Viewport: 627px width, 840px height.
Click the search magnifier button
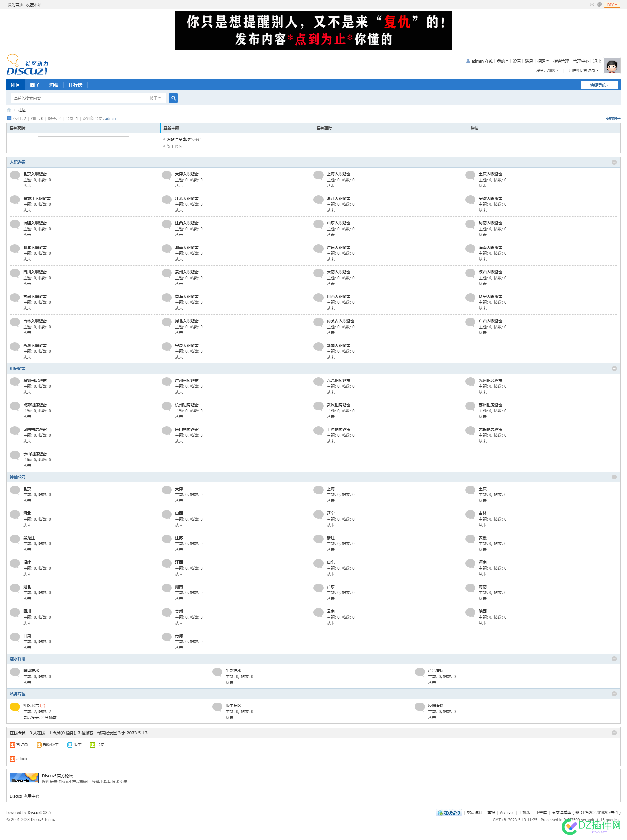173,98
